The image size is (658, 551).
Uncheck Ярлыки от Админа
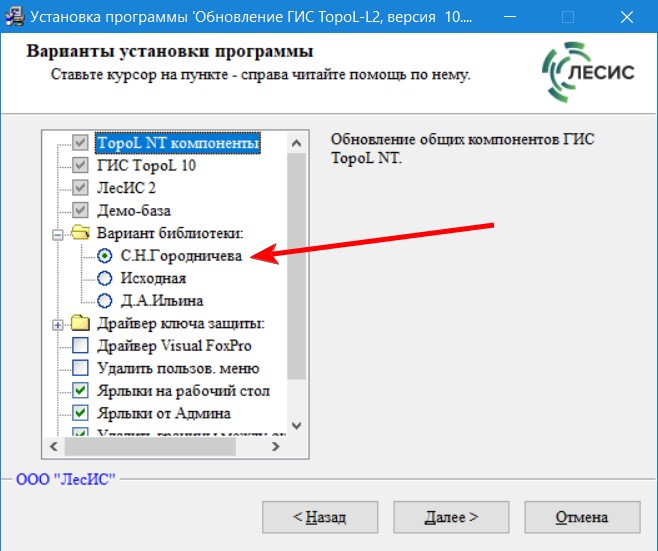pos(80,413)
